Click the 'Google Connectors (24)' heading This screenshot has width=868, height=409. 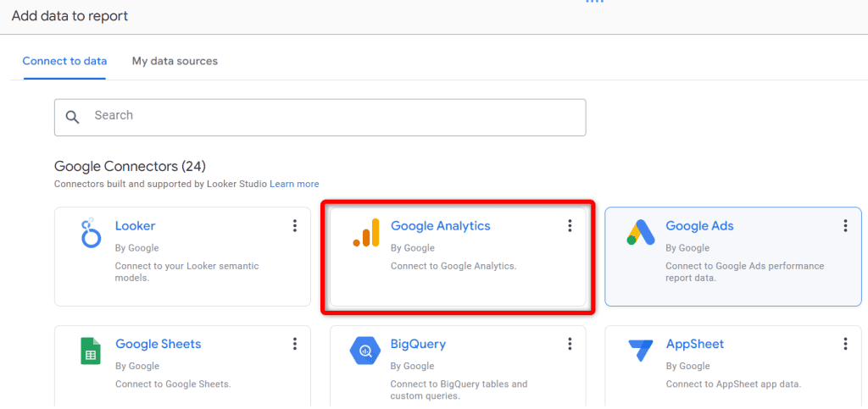(x=130, y=166)
